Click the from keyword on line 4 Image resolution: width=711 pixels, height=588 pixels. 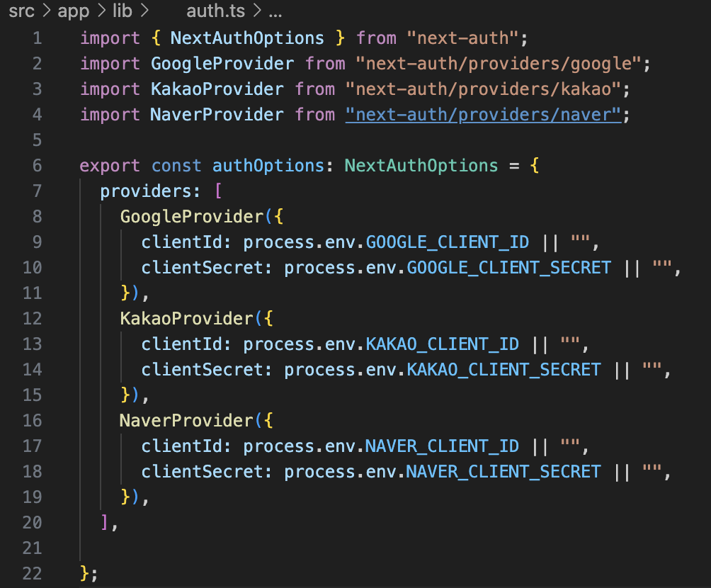click(314, 115)
